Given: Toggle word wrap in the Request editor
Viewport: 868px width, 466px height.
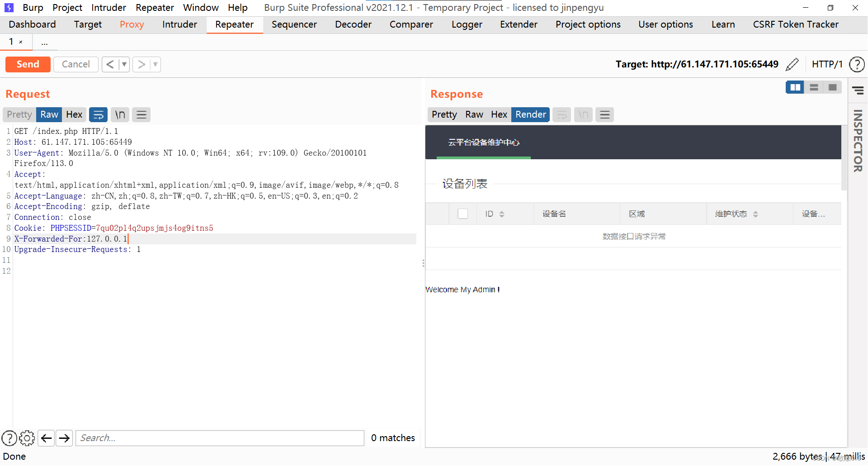Looking at the screenshot, I should 98,114.
